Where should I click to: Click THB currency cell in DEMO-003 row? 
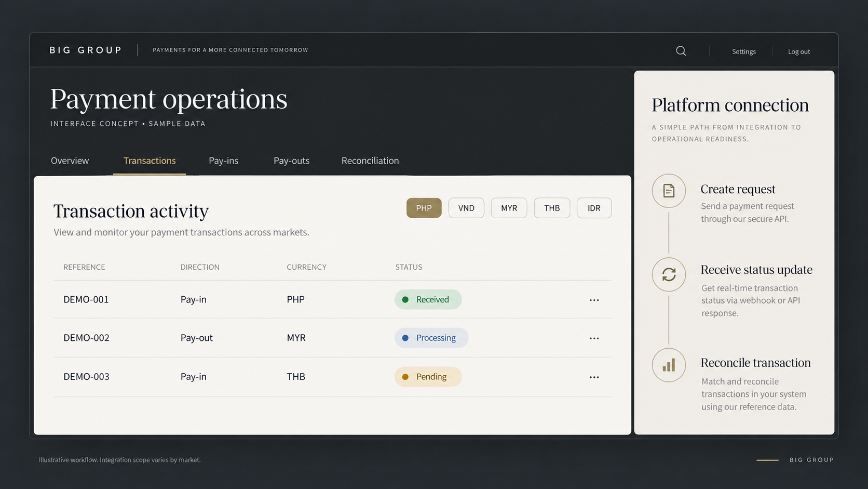click(x=296, y=377)
